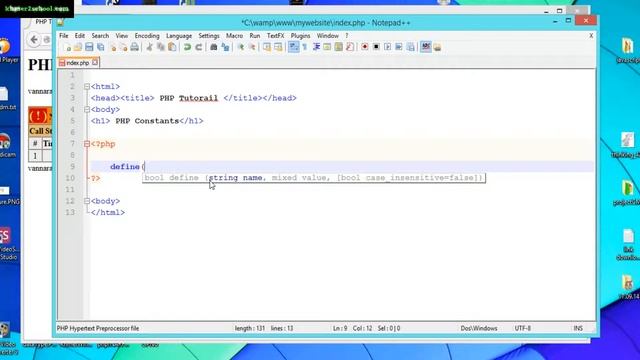Click the Stop Recording square icon

[x=376, y=47]
